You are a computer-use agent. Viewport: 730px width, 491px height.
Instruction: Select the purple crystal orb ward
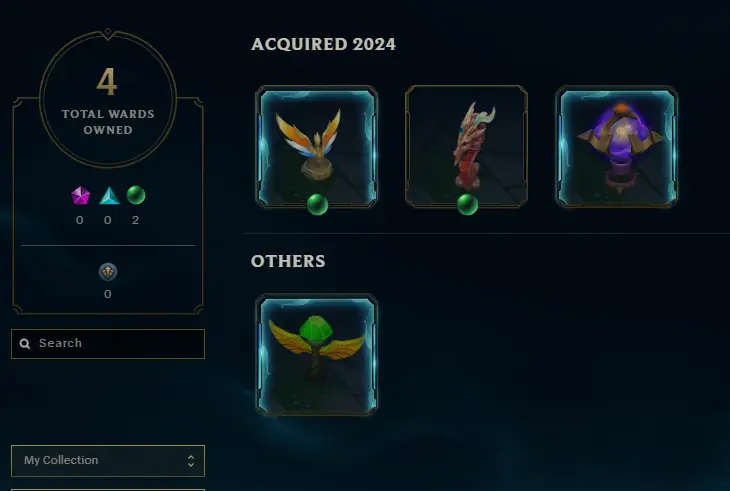point(616,146)
